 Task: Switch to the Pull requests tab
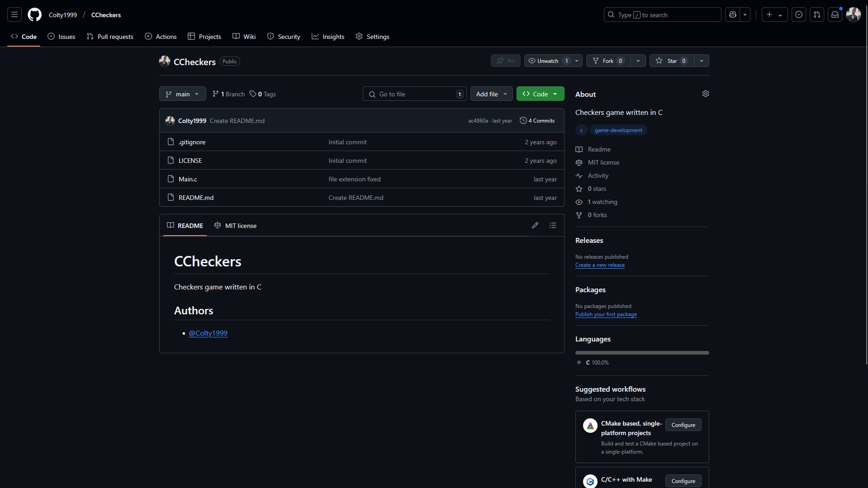[110, 37]
